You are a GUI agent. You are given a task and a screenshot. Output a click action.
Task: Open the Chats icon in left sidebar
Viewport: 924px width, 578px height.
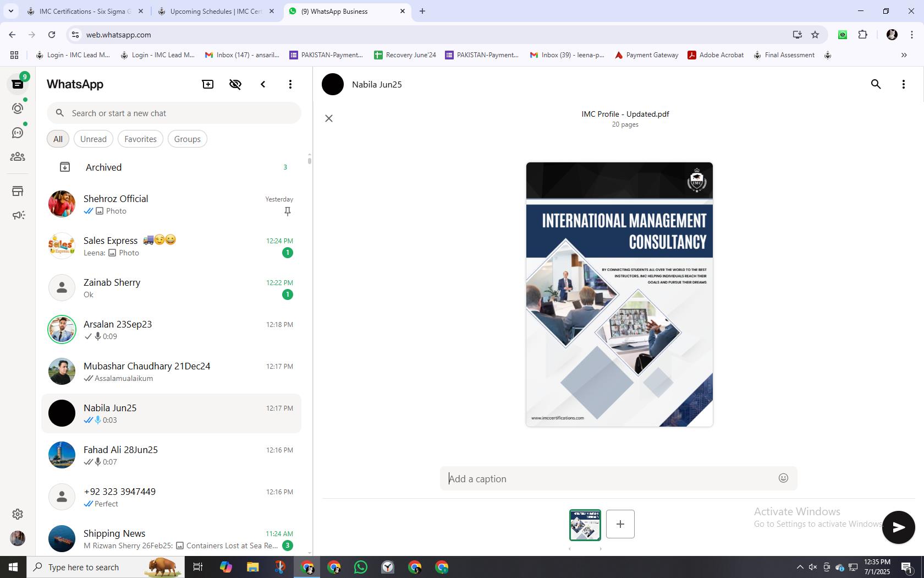click(x=18, y=84)
